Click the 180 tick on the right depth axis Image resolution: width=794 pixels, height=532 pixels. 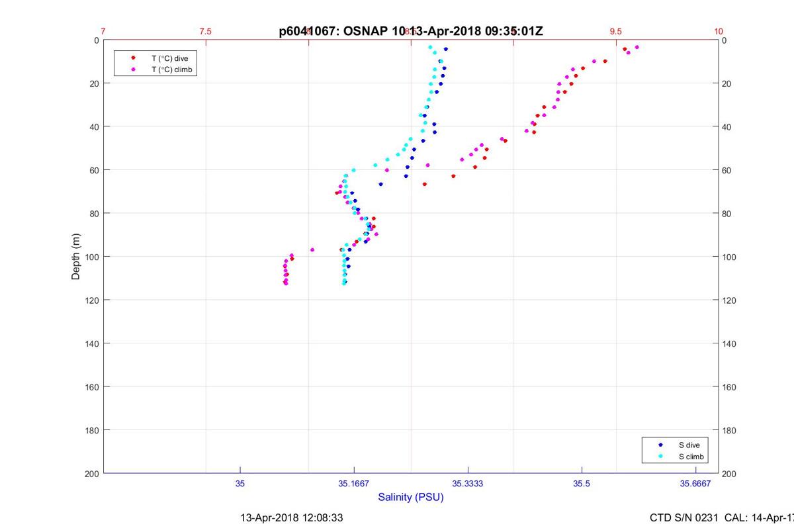pos(730,431)
